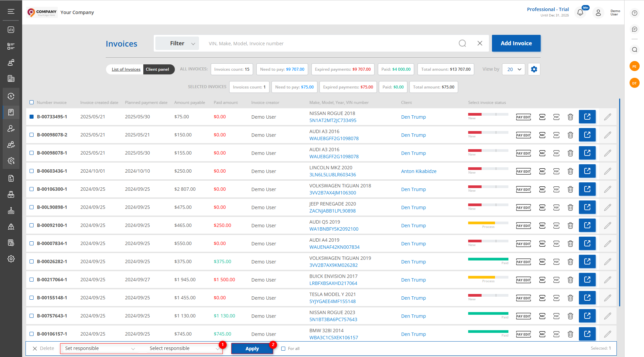Viewport: 644px width, 357px height.
Task: Open notifications bell with 99+ badge
Action: (x=580, y=13)
